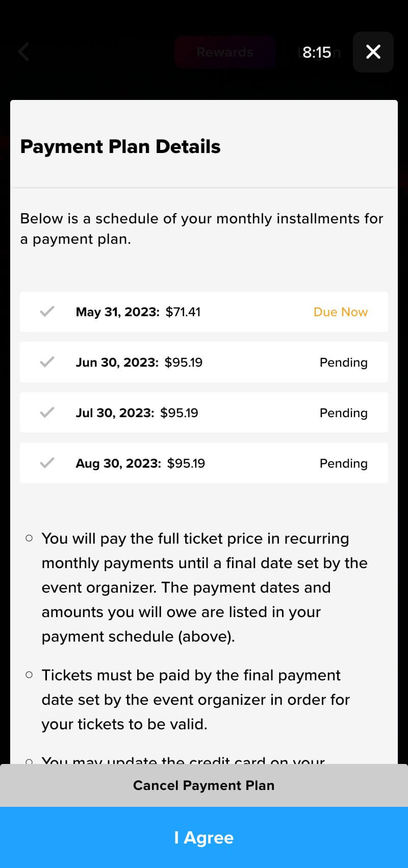
Task: Close the payment plan dialog with X
Action: point(373,52)
